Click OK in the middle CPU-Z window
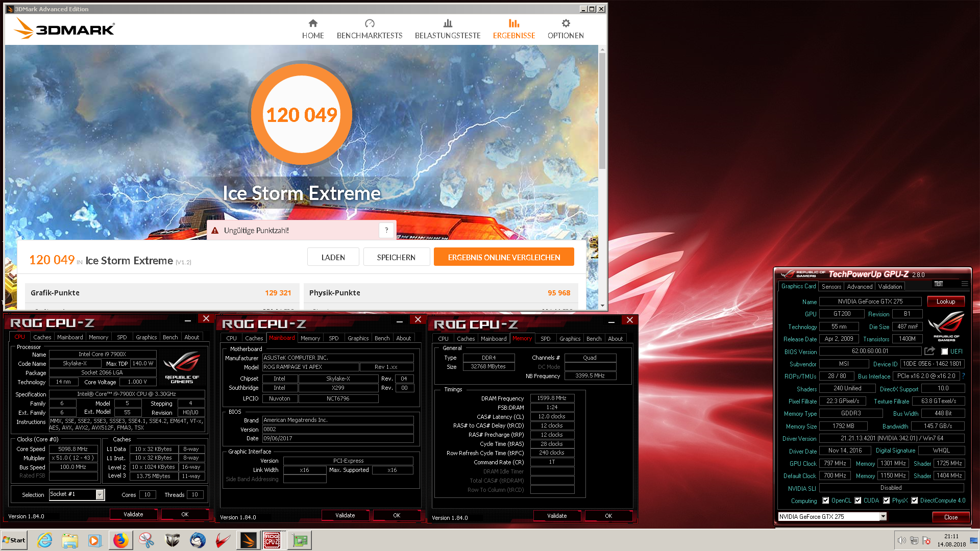 coord(397,515)
